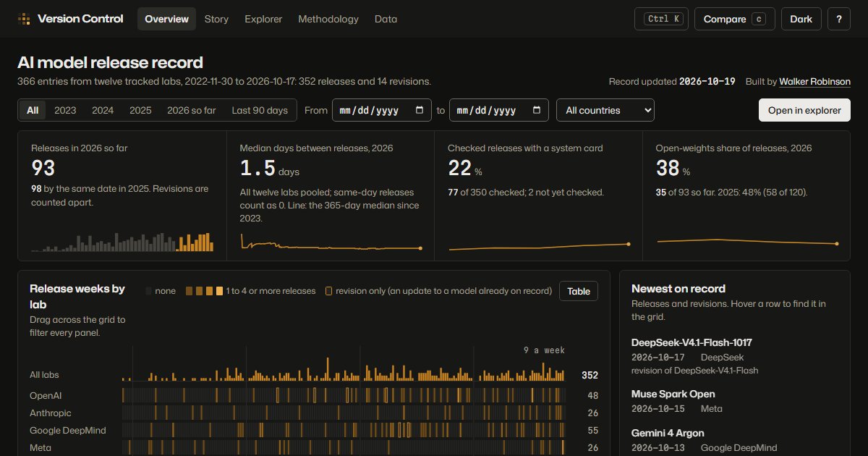The image size is (868, 456).
Task: Click the Anthropic release weeks row
Action: (x=344, y=413)
